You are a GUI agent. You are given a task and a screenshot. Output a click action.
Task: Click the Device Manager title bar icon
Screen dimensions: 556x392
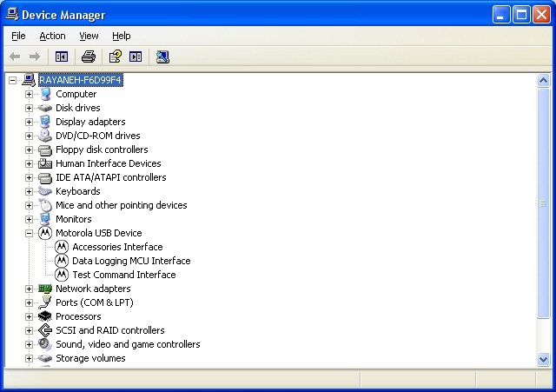point(12,15)
